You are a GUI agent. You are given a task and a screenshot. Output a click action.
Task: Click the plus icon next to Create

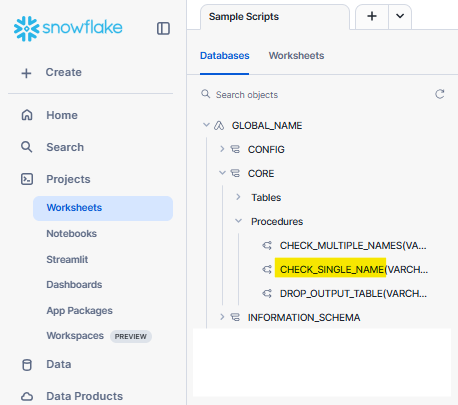[26, 73]
